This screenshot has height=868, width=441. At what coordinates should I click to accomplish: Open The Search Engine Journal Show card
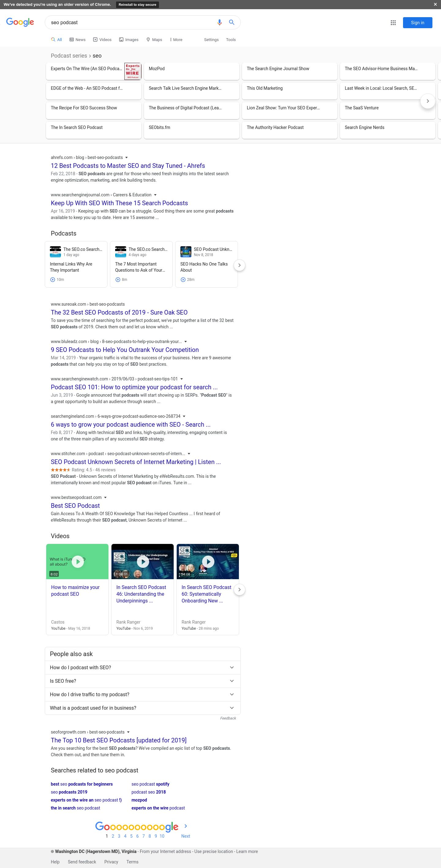289,71
